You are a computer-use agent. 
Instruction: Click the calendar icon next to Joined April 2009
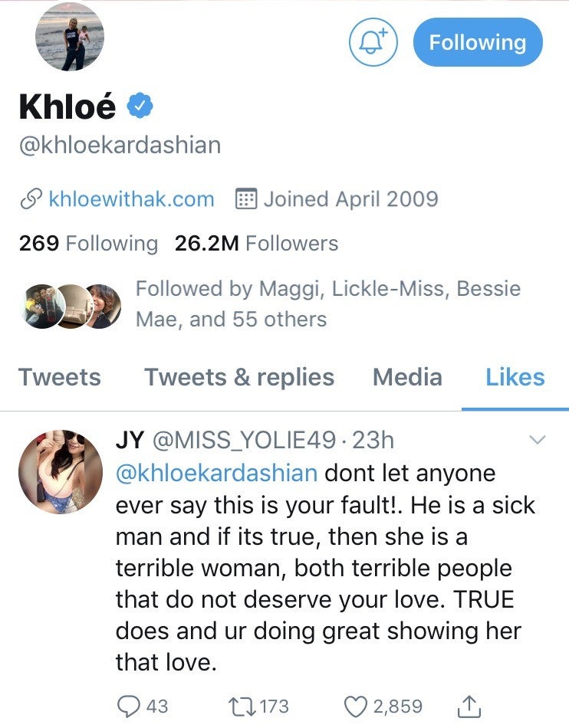[x=245, y=199]
